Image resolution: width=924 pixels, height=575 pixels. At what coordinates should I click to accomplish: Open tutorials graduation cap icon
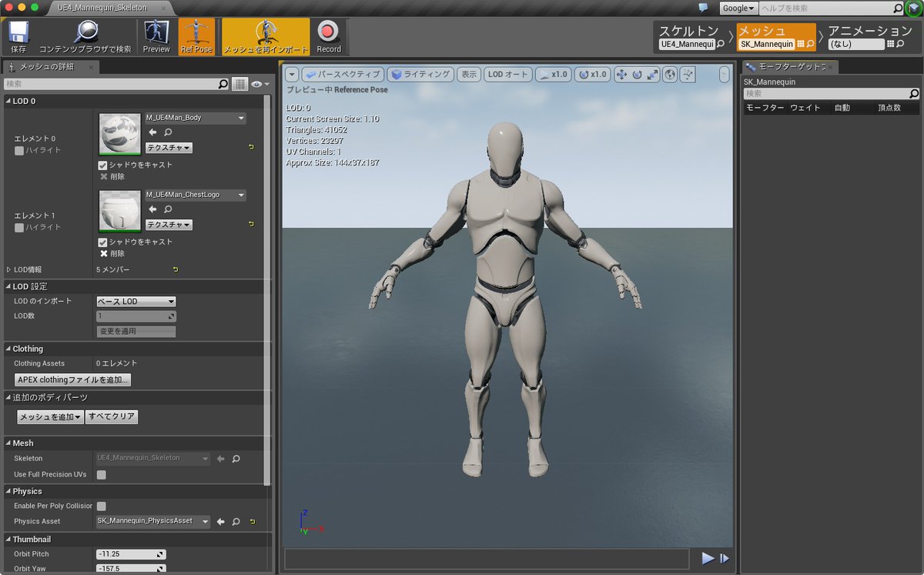click(913, 8)
